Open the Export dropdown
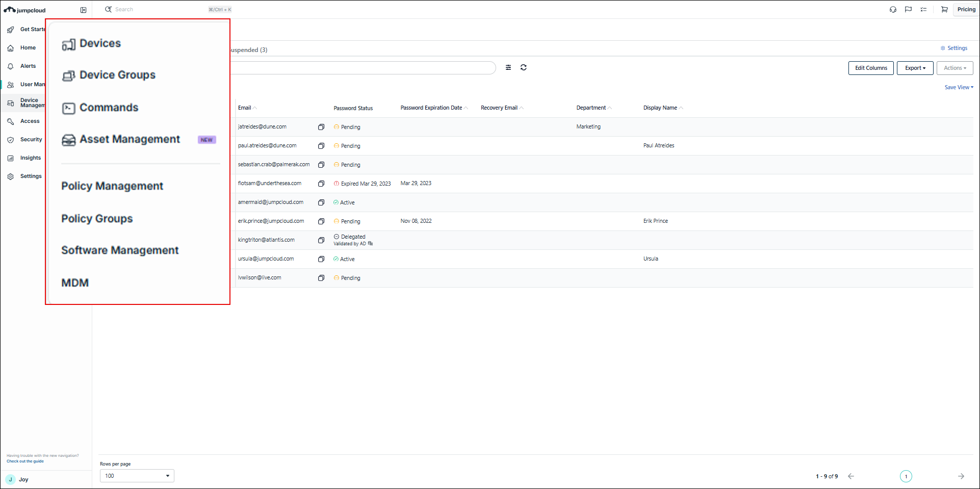The height and width of the screenshot is (489, 980). pyautogui.click(x=915, y=68)
